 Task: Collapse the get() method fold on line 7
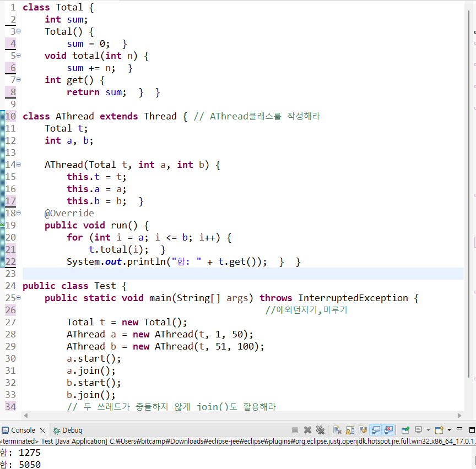tap(19, 80)
